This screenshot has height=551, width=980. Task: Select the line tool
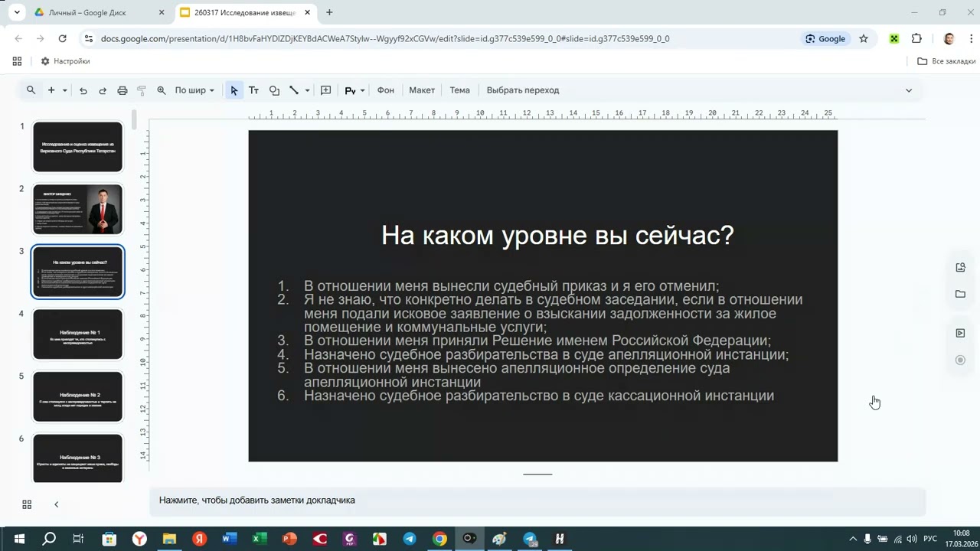coord(294,90)
